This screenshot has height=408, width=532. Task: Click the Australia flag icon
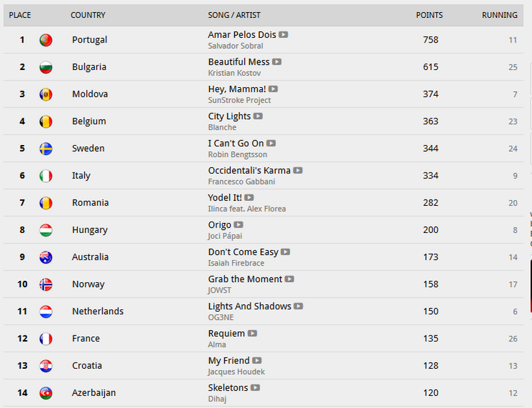(46, 257)
